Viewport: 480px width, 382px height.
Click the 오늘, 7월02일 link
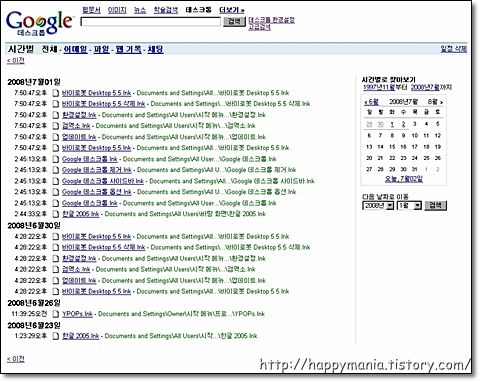tap(404, 179)
